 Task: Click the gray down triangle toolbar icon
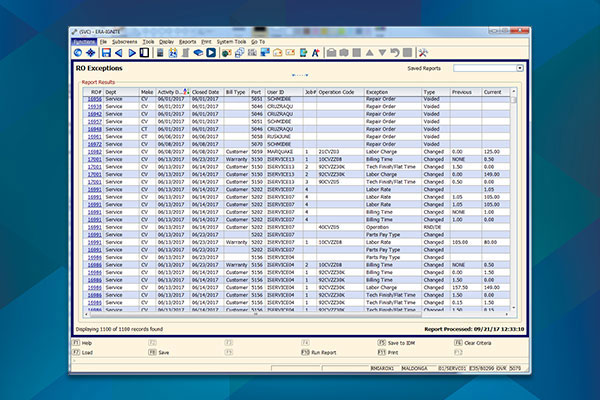382,52
